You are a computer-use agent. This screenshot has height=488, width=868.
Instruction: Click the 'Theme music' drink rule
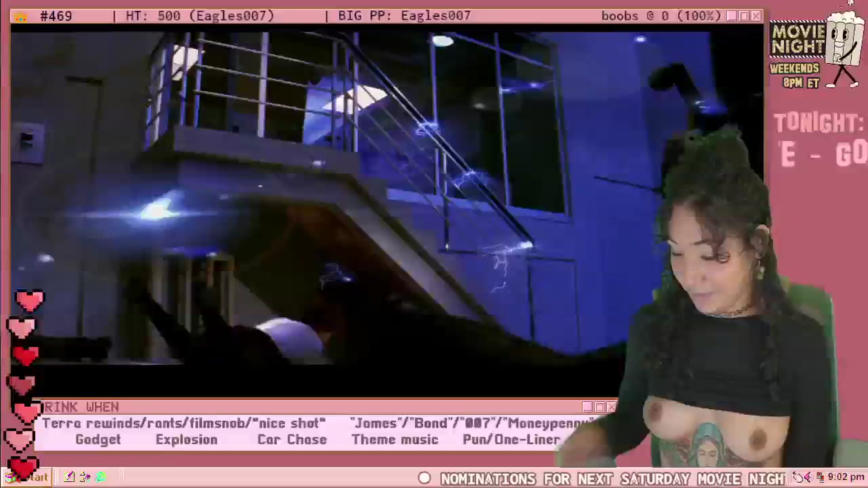[x=395, y=440]
